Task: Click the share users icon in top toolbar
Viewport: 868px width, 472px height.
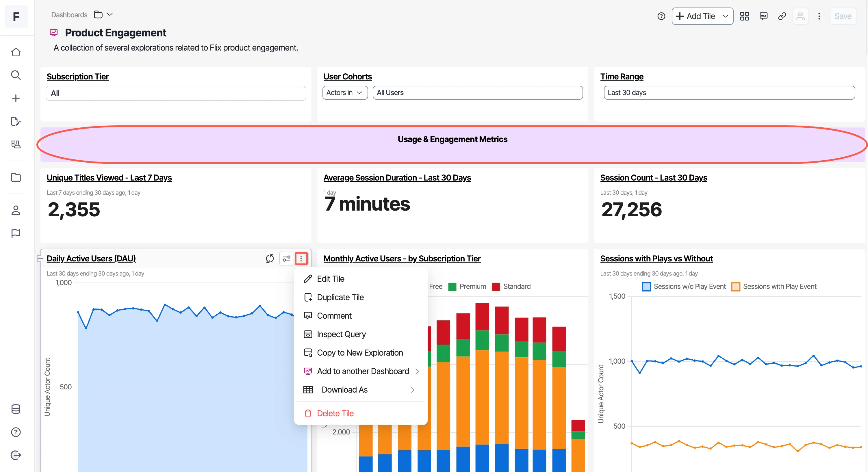Action: (801, 16)
